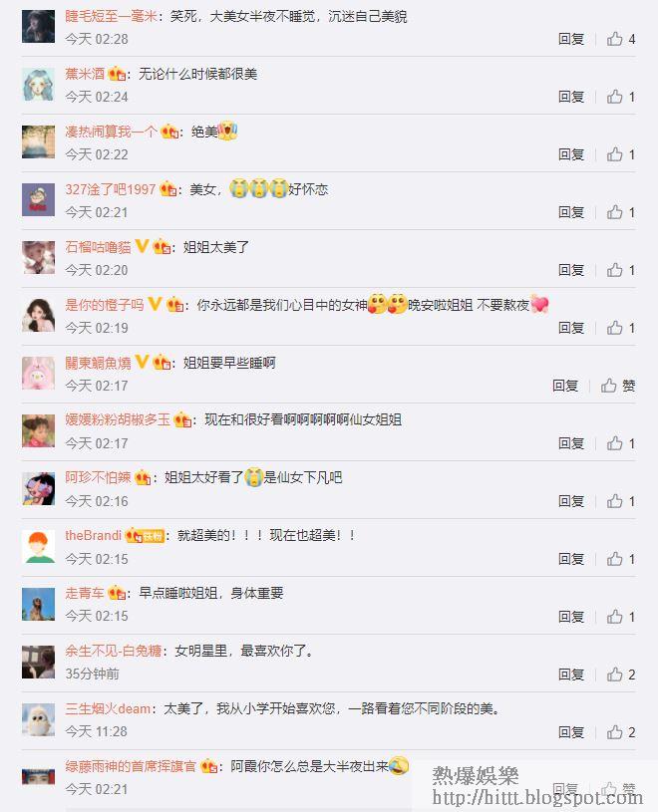Reply to 三生烟火deam's comment

571,732
